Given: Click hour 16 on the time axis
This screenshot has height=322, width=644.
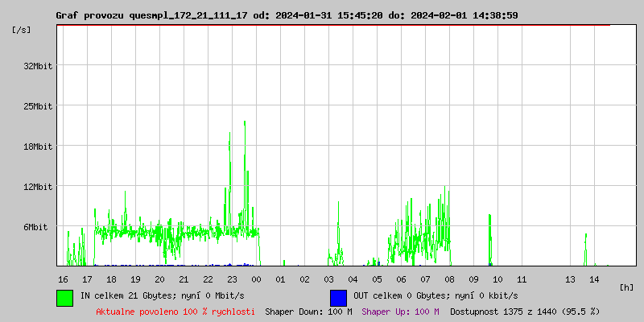Looking at the screenshot, I should pyautogui.click(x=63, y=279).
